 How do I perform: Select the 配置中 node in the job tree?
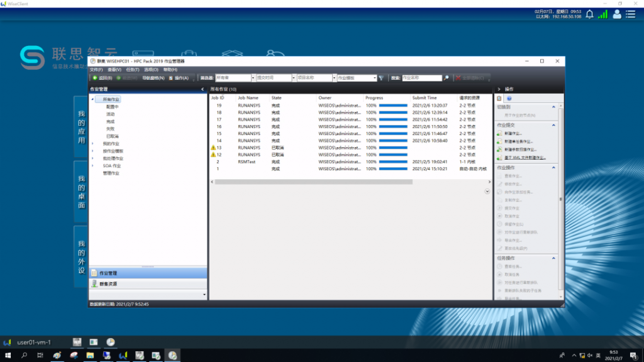point(112,107)
